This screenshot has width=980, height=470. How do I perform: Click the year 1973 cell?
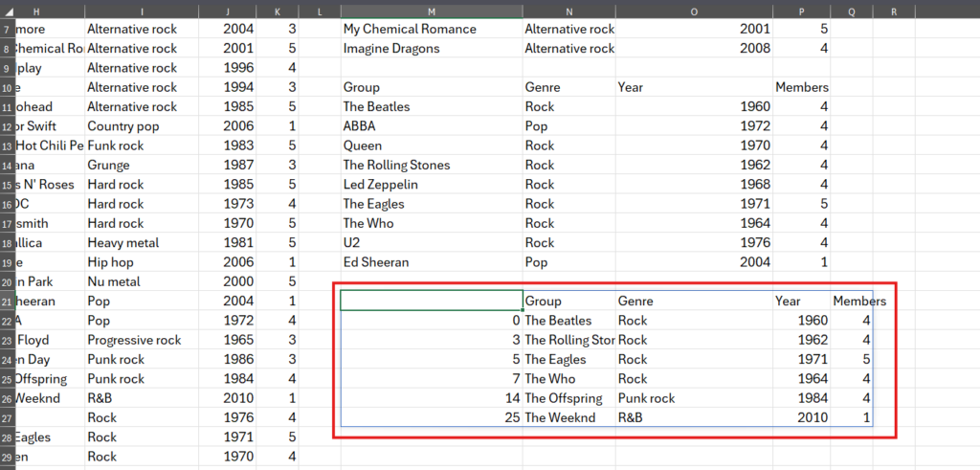coord(228,204)
